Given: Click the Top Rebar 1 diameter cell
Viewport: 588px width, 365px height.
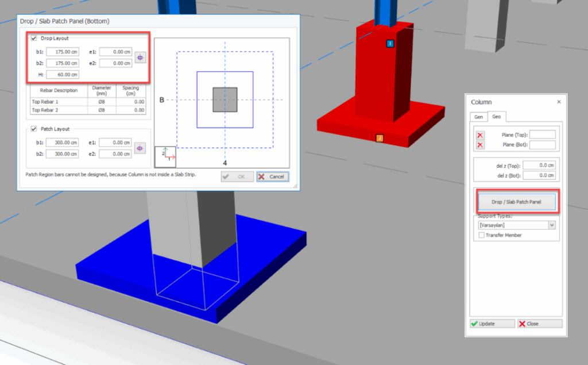Looking at the screenshot, I should coord(101,101).
